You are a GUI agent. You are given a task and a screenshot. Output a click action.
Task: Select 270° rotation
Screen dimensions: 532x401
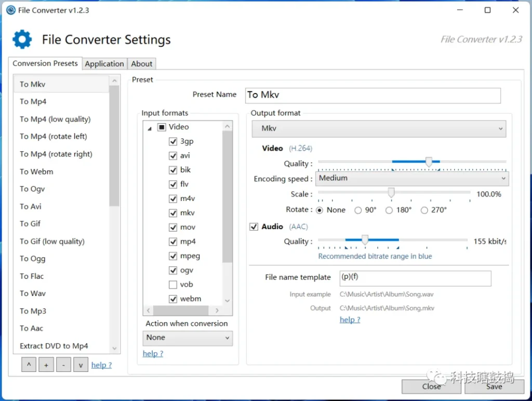click(424, 210)
